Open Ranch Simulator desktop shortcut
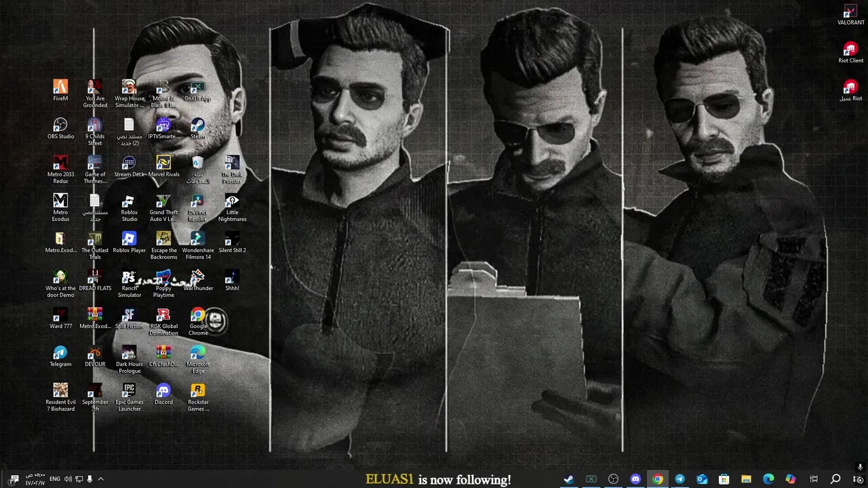868x488 pixels. tap(129, 284)
